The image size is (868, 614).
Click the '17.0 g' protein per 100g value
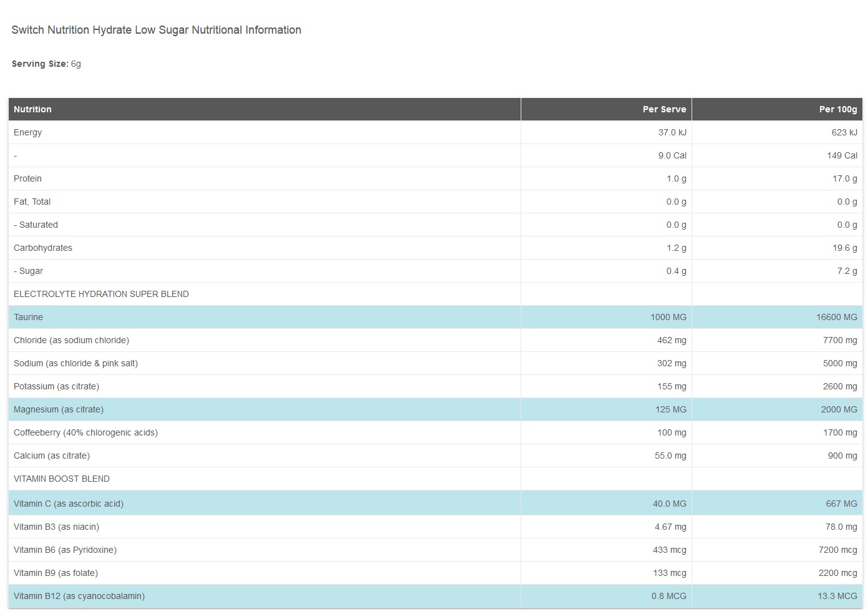pyautogui.click(x=845, y=178)
